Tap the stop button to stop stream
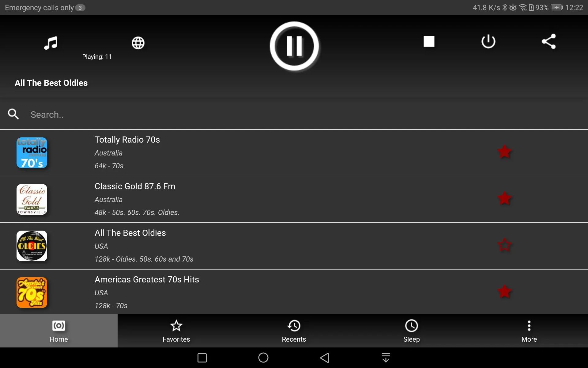This screenshot has height=368, width=588. 429,41
